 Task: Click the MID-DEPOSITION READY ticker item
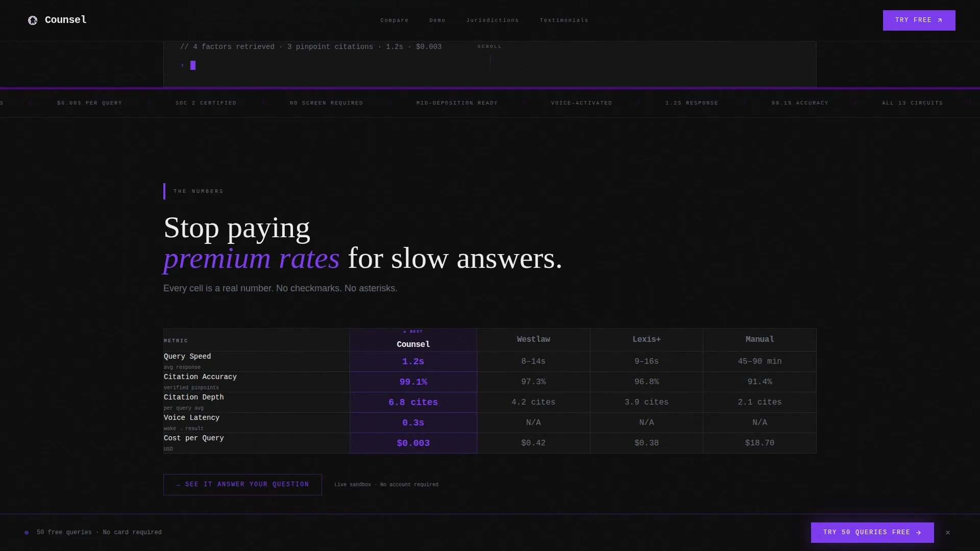[x=457, y=103]
